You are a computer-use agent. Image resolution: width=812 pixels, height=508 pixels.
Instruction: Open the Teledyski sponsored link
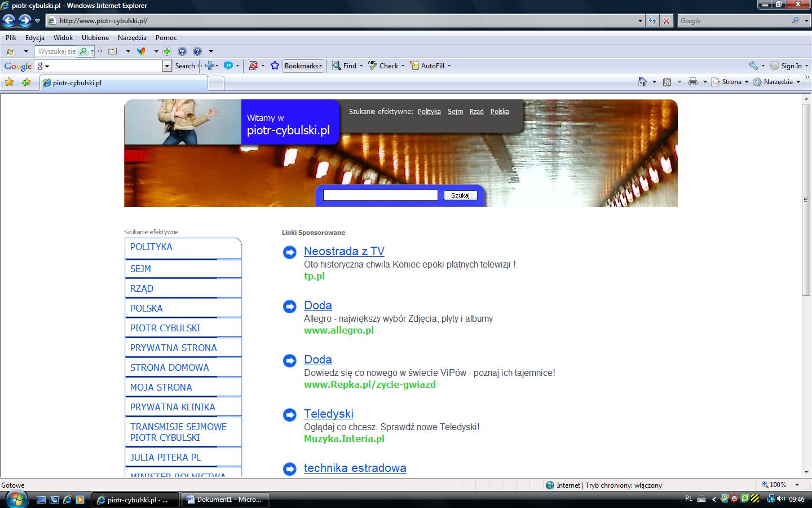coord(329,414)
